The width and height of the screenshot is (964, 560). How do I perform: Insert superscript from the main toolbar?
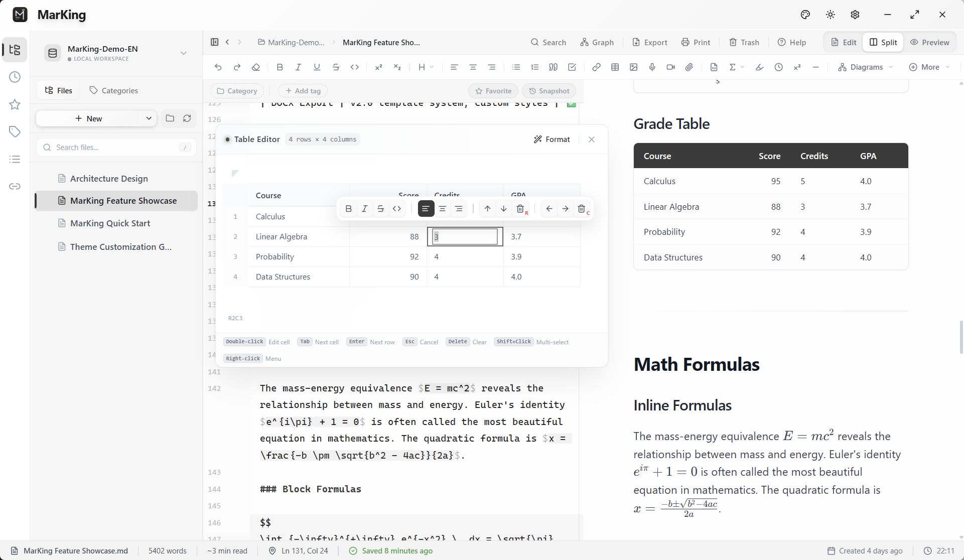point(379,67)
